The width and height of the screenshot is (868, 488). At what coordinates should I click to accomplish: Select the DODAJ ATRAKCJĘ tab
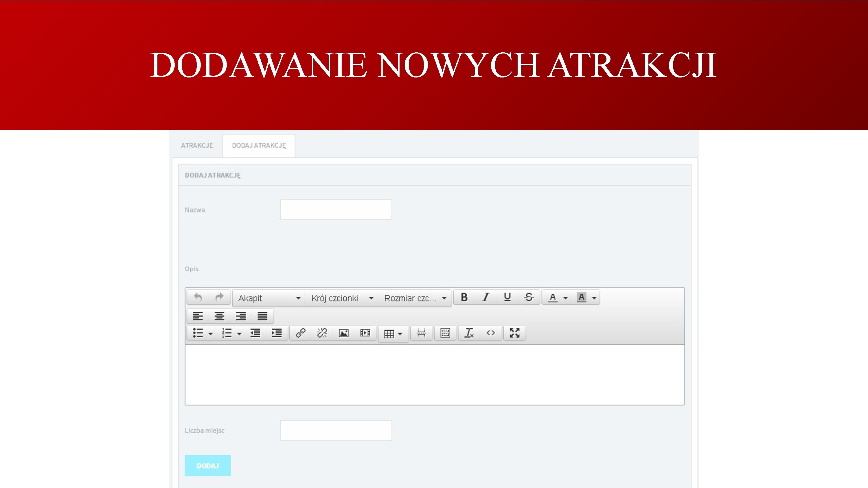(259, 145)
